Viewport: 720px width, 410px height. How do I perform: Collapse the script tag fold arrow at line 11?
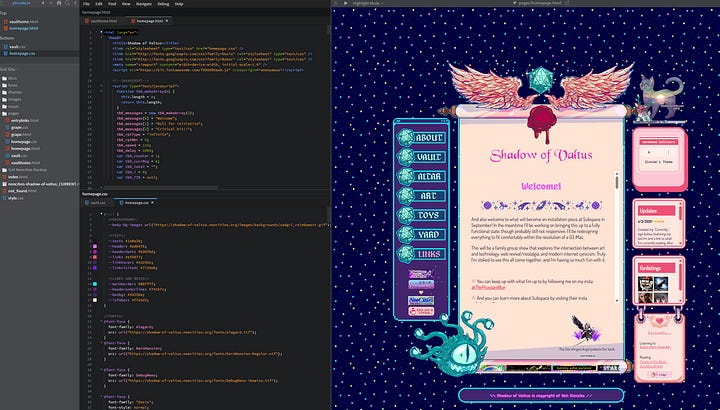coord(101,86)
